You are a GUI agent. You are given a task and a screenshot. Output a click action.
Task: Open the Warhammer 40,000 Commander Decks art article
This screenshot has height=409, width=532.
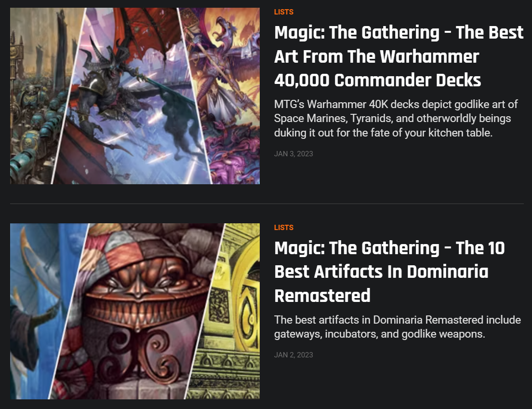(x=399, y=56)
